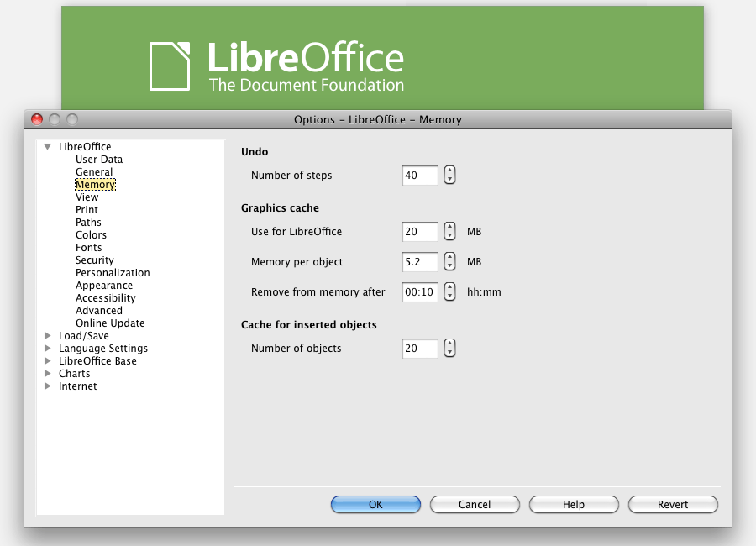
Task: Adjust the Use for LibreOffice stepper
Action: coord(449,231)
